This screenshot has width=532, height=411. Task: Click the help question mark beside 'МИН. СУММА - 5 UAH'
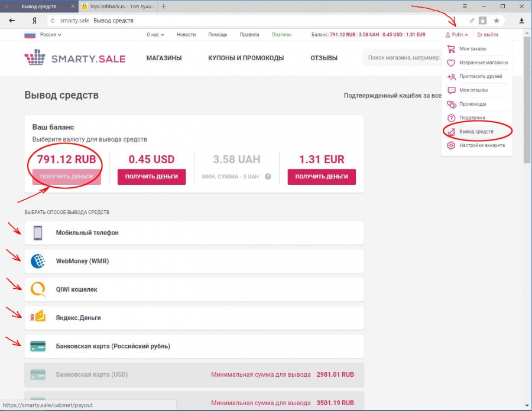(268, 177)
